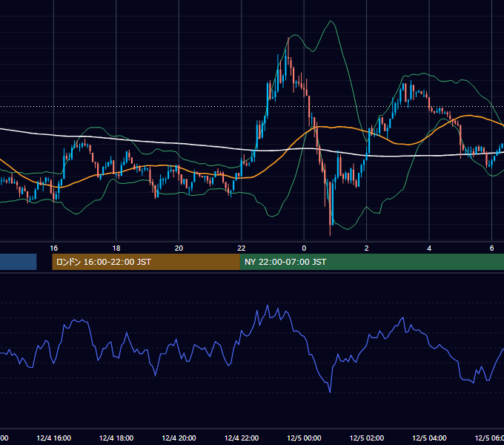Click the "2" hour label on the price chart axis
This screenshot has width=504, height=445.
(366, 248)
